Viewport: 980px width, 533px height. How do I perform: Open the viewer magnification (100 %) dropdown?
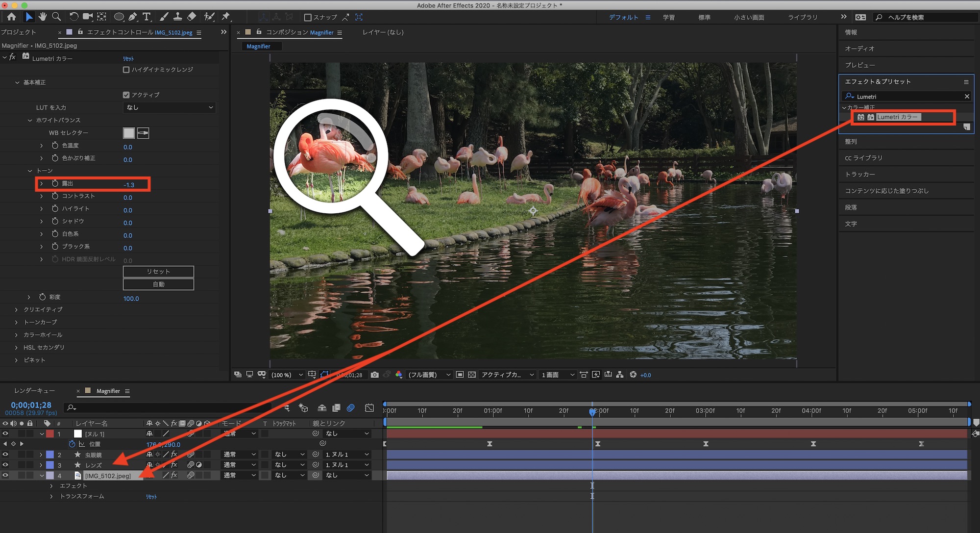coord(287,375)
